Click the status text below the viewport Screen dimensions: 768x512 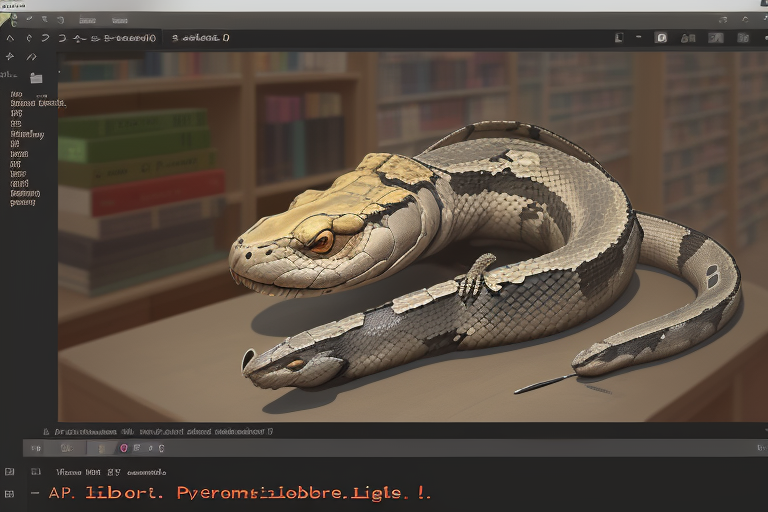(160, 431)
